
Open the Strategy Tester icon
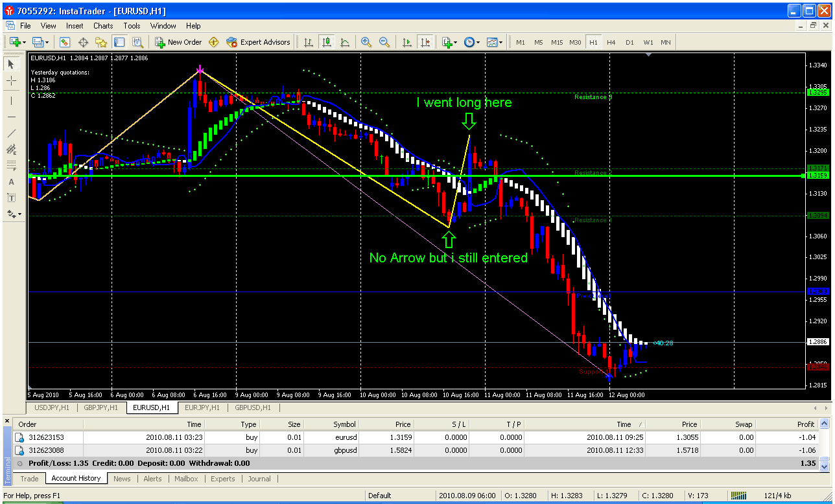137,42
